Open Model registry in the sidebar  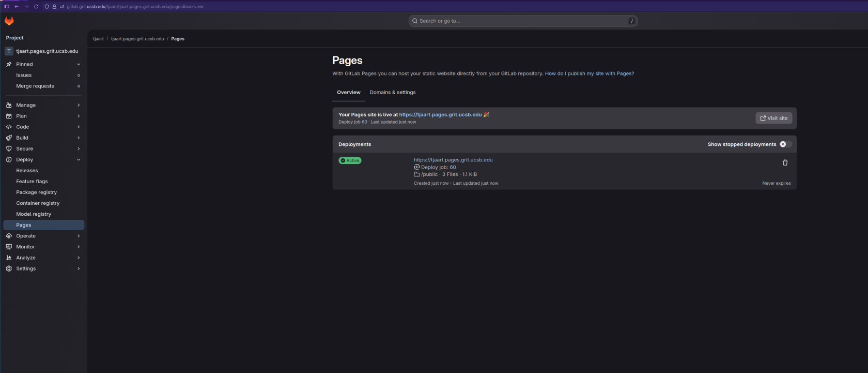point(43,214)
